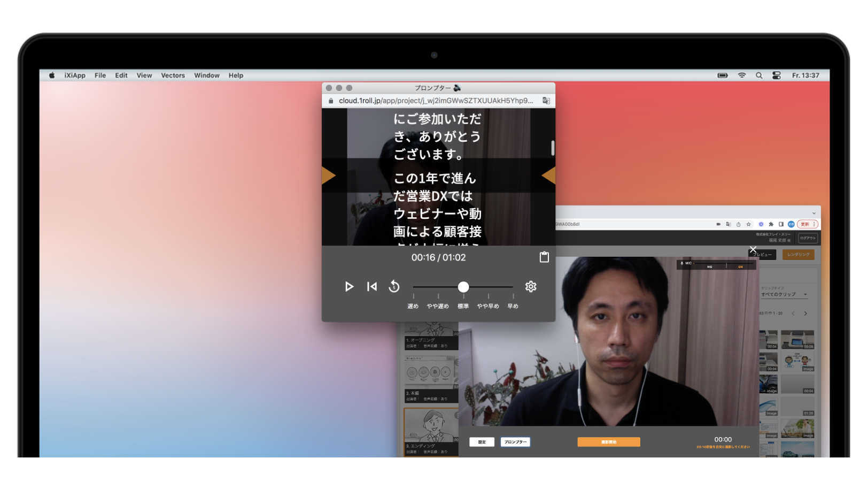
Task: Open the browser three-dot menu
Action: coord(814,225)
